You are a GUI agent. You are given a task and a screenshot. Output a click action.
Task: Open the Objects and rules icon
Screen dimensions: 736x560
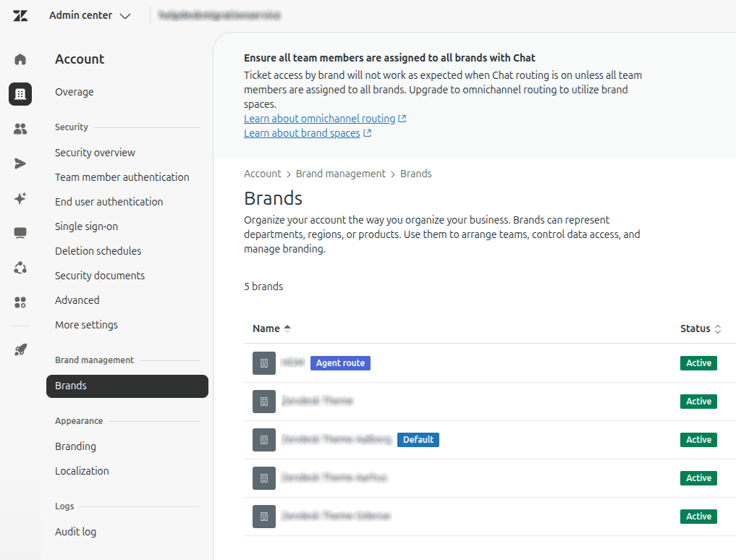(x=20, y=268)
